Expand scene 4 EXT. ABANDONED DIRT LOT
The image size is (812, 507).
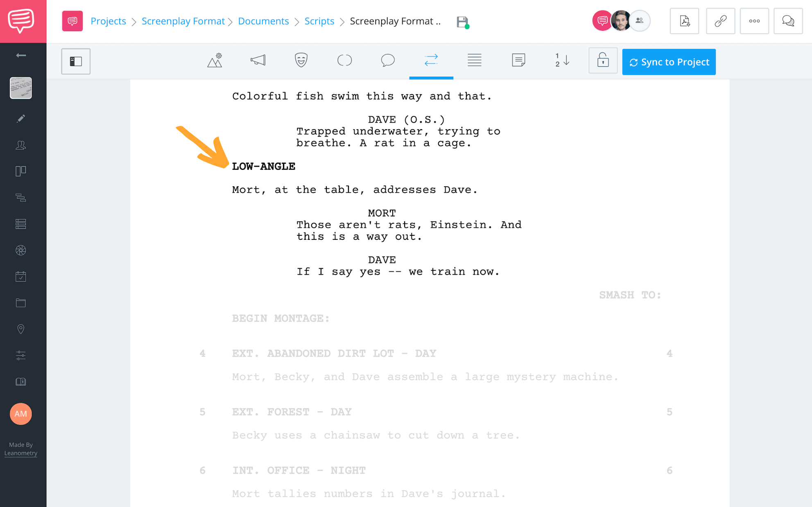[335, 353]
